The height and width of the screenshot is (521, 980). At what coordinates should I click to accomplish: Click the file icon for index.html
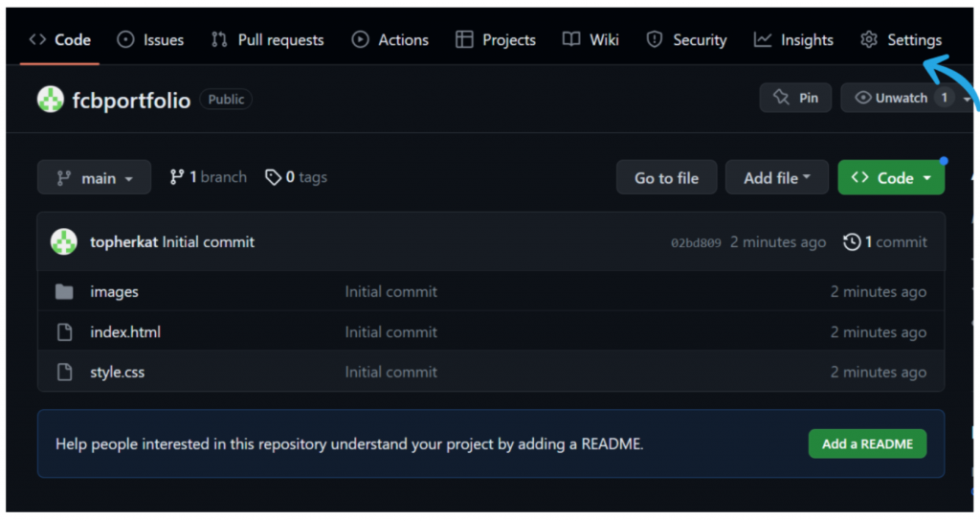pyautogui.click(x=64, y=332)
